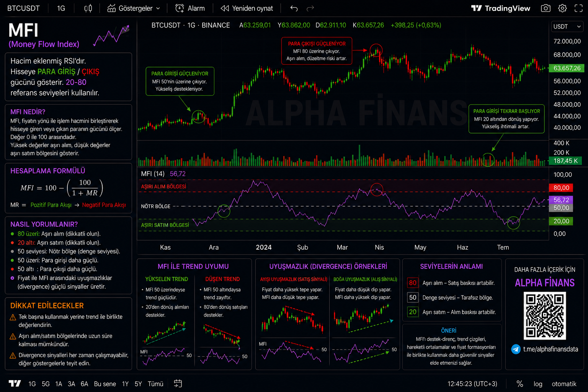Open the 12:45:23 (UTC+3) timezone menu
588x392 pixels.
[x=472, y=384]
